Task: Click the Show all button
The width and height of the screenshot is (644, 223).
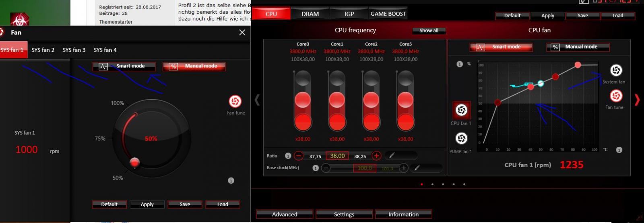Action: click(429, 31)
